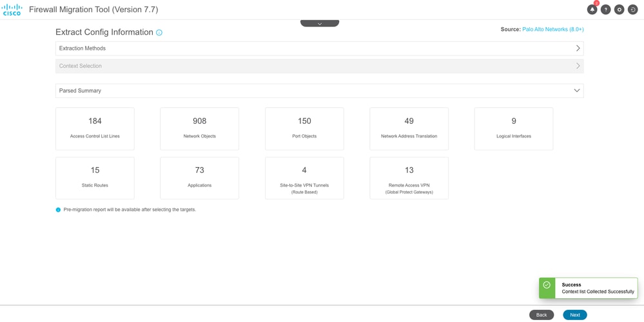The image size is (644, 322).
Task: Expand the Context Selection section chevron
Action: pyautogui.click(x=578, y=66)
